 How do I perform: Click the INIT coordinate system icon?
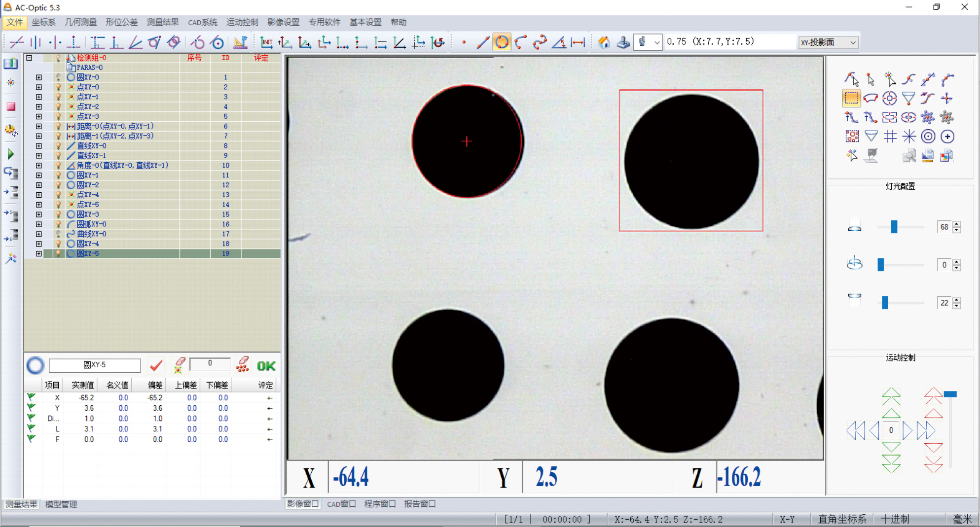point(266,42)
